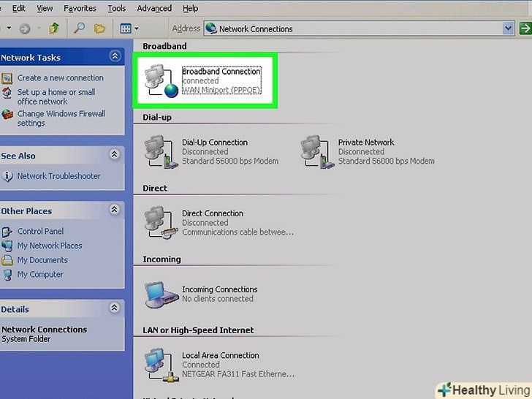Image resolution: width=532 pixels, height=399 pixels.
Task: Open the Edit menu
Action: pyautogui.click(x=19, y=8)
